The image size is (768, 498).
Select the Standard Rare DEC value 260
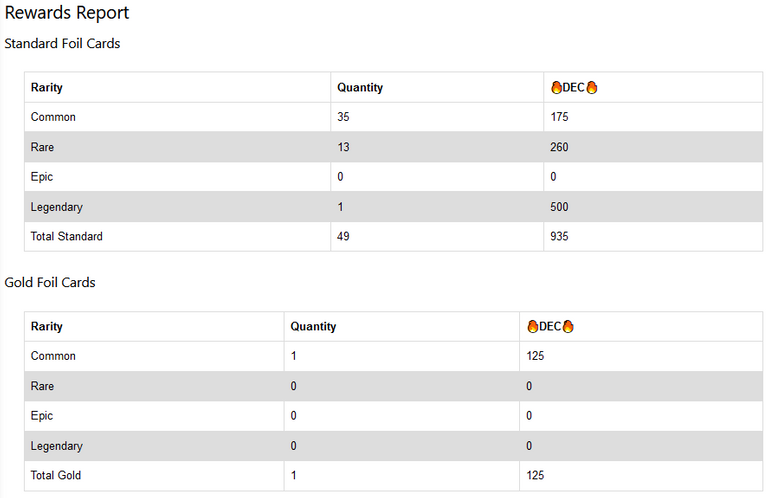coord(559,147)
